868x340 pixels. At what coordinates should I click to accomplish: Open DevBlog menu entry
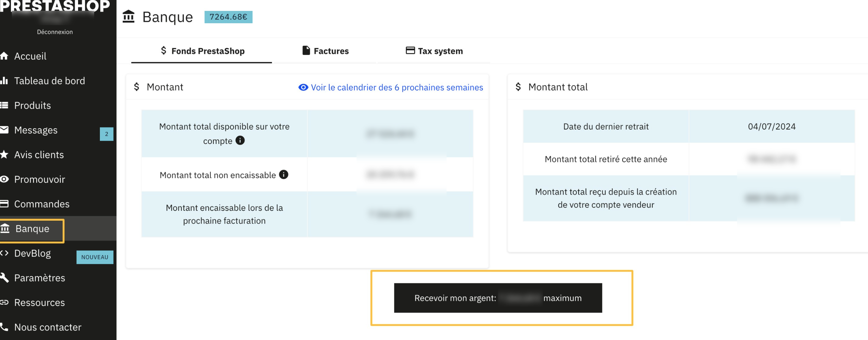point(32,253)
